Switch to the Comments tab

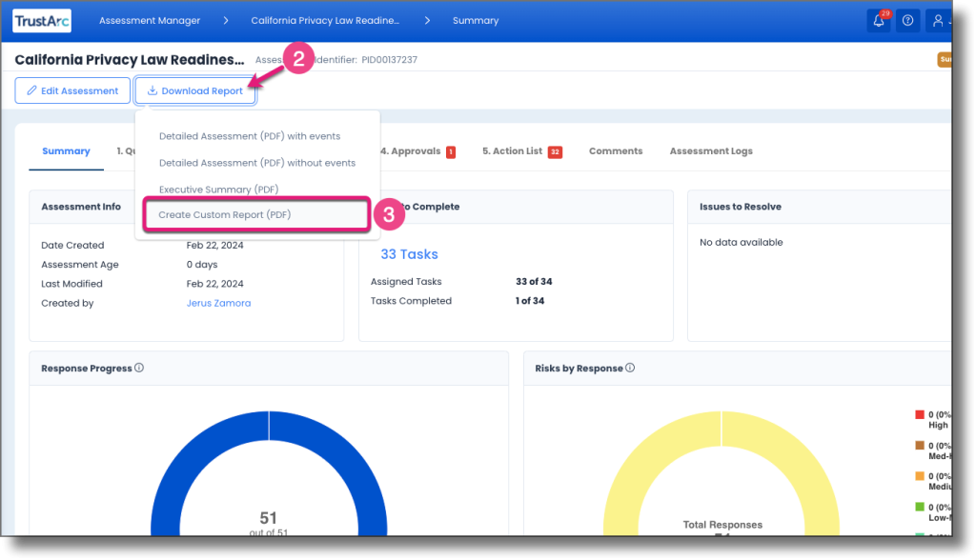click(615, 150)
